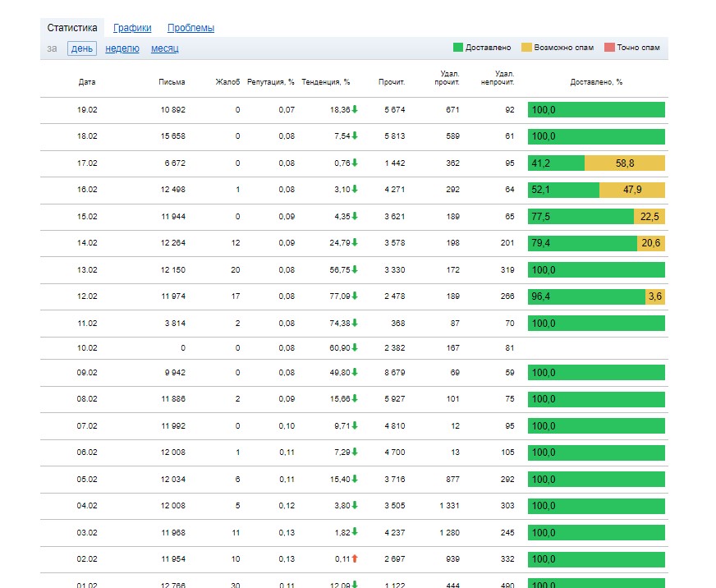Click the trend arrow next to 7,29
The height and width of the screenshot is (588, 716).
[x=355, y=452]
